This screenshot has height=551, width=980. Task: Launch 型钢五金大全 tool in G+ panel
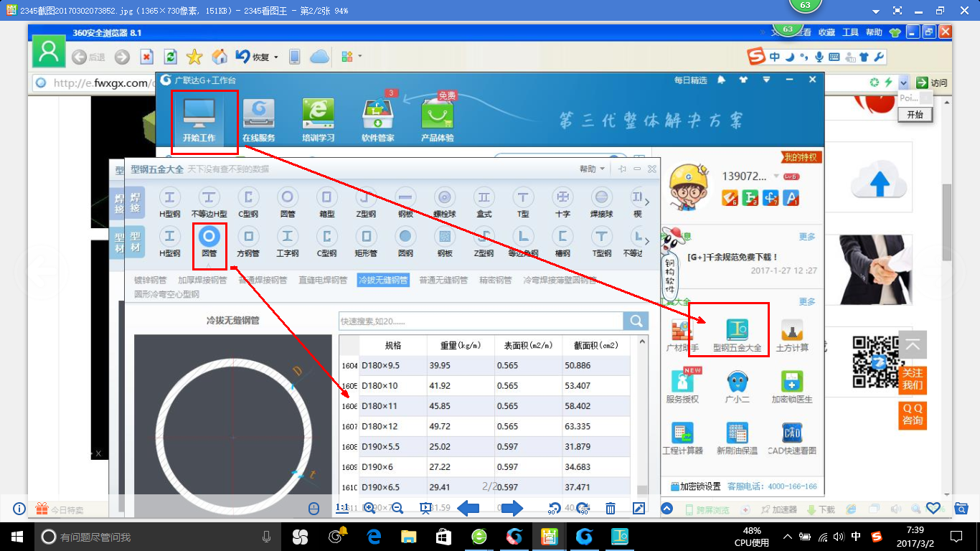tap(737, 335)
